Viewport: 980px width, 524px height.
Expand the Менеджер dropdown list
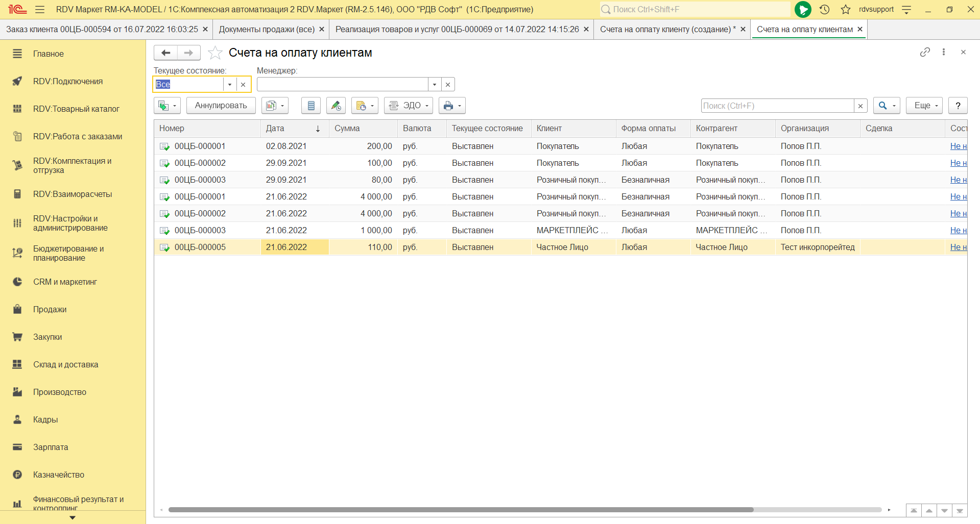coord(435,84)
